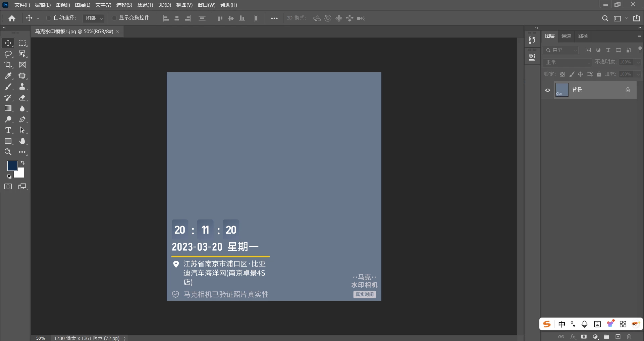Viewport: 644px width, 341px height.
Task: Expand the 类型 layer filter dropdown
Action: pos(561,50)
